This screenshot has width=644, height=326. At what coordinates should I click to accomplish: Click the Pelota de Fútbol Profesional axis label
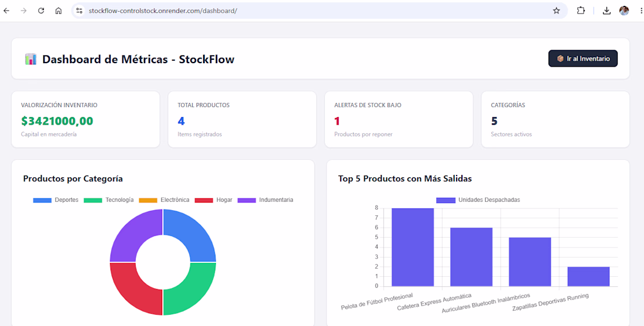(x=377, y=302)
